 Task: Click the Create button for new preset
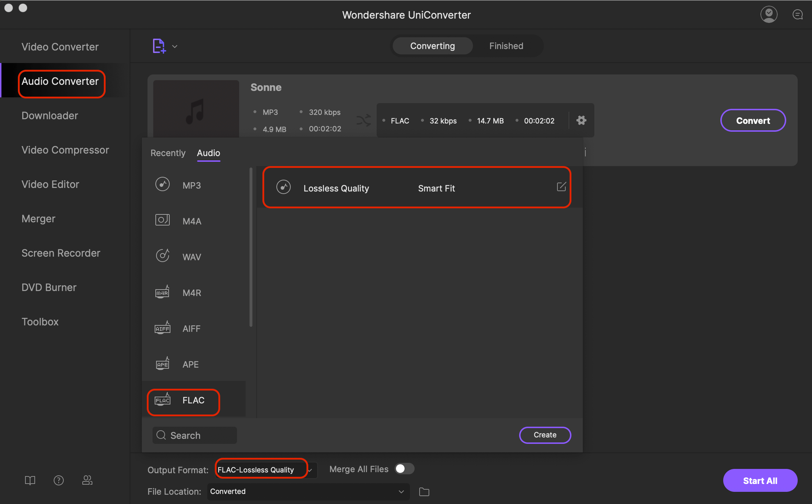pos(544,435)
